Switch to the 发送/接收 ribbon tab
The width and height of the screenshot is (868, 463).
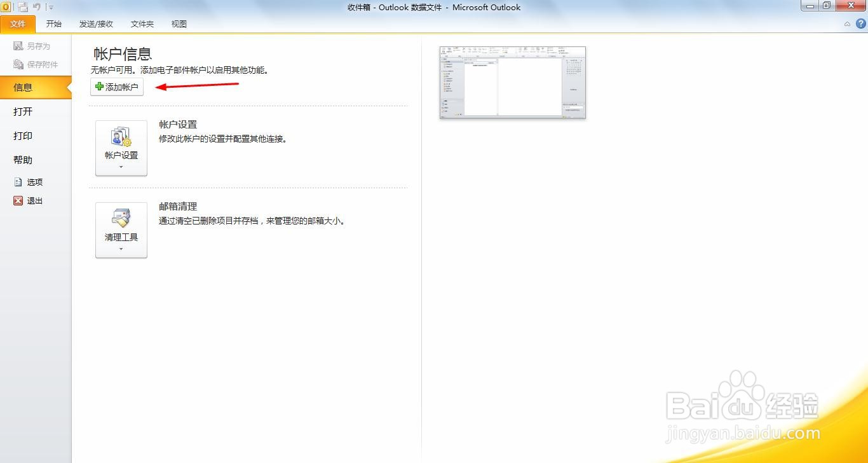coord(96,24)
